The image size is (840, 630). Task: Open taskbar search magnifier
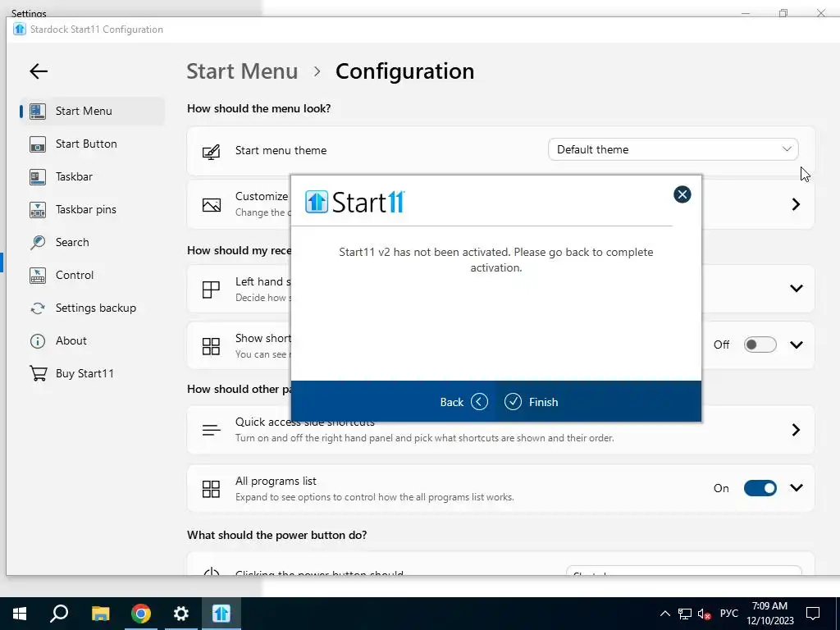point(59,614)
